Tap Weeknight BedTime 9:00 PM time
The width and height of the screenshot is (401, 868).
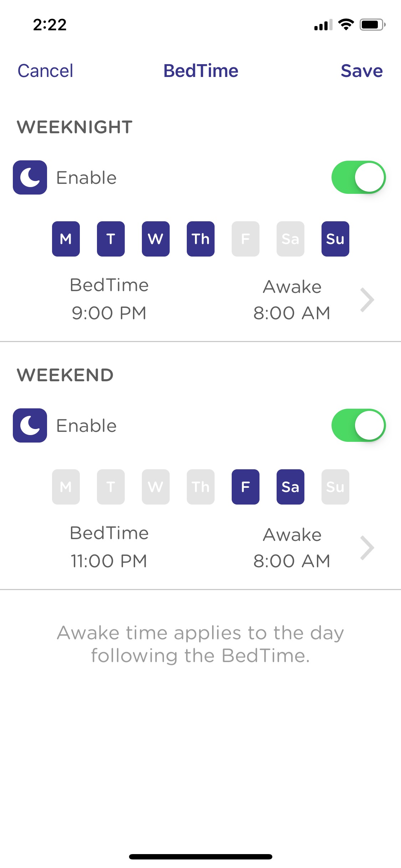(x=109, y=312)
